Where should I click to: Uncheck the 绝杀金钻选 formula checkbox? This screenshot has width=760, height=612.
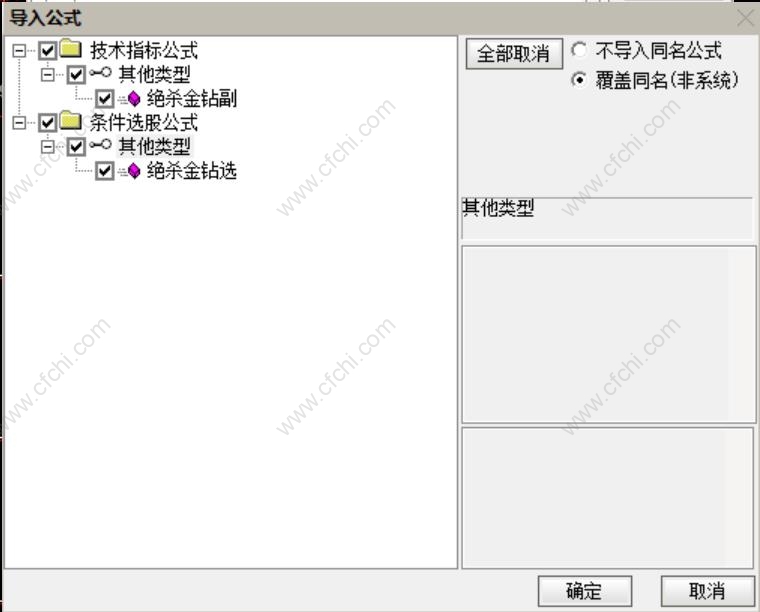pos(105,171)
